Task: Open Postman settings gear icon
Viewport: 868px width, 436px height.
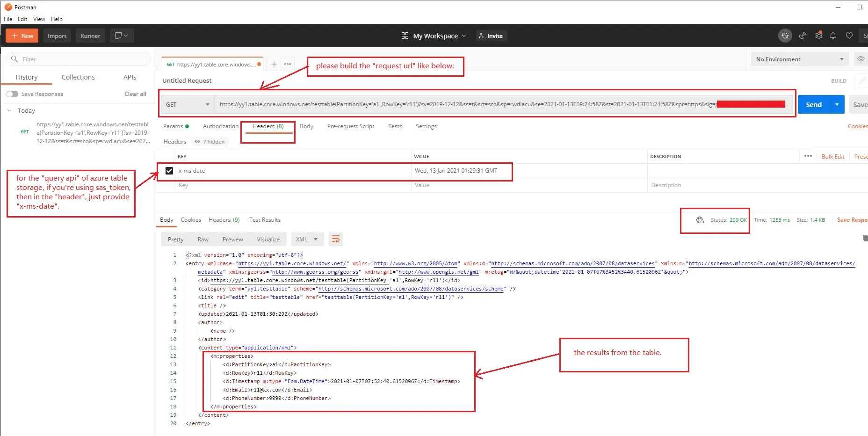Action: [x=819, y=36]
